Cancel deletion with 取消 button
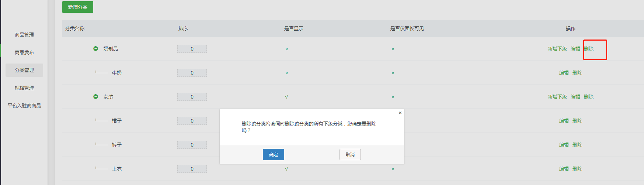 (x=350, y=155)
